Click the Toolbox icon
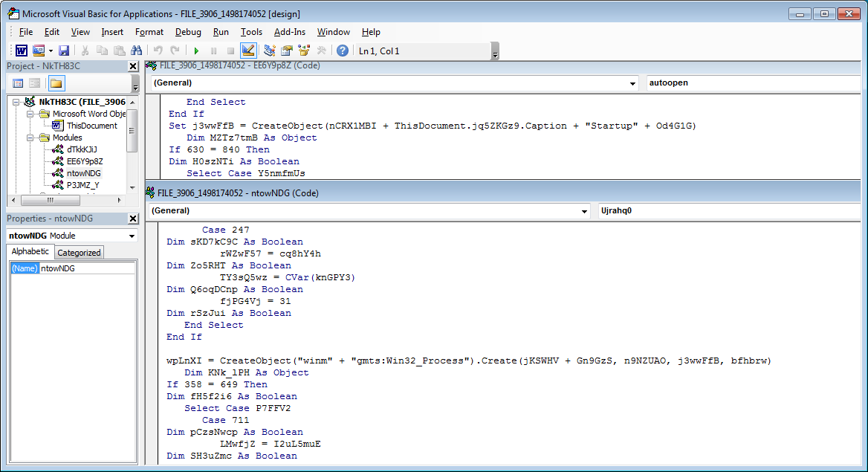Image resolution: width=868 pixels, height=472 pixels. 321,51
